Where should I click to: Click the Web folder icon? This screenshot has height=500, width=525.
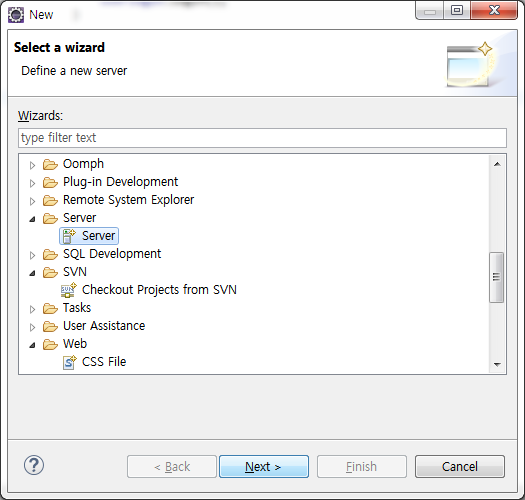tap(50, 344)
